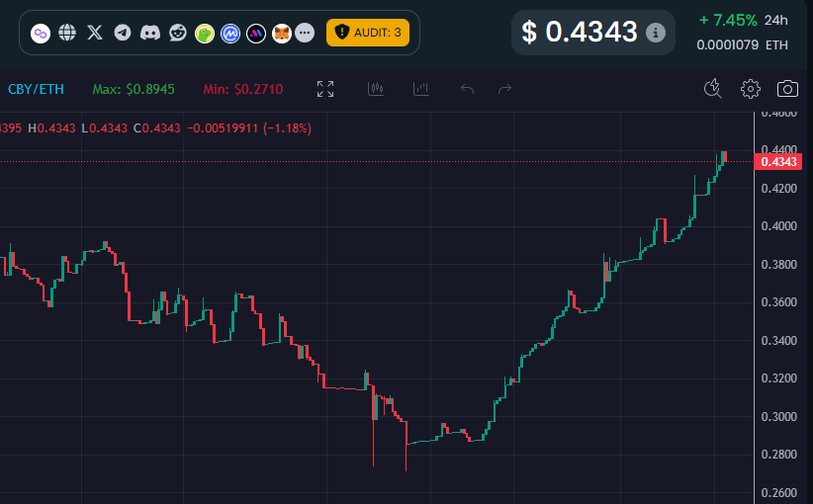Click the 0.4000 price axis label
The height and width of the screenshot is (504, 813).
coord(778,226)
